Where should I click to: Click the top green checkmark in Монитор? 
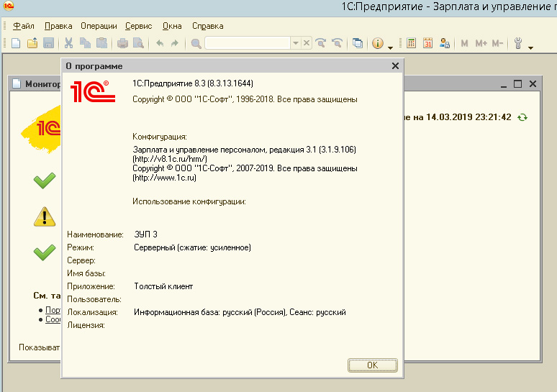point(45,181)
